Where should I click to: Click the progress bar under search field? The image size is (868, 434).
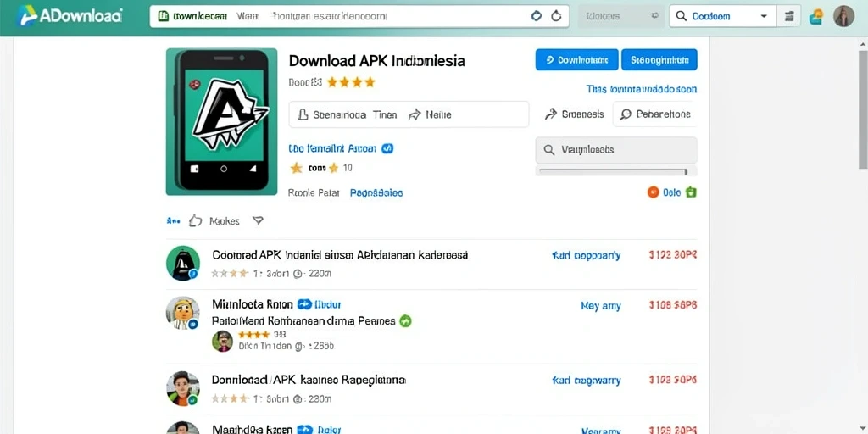[613, 172]
